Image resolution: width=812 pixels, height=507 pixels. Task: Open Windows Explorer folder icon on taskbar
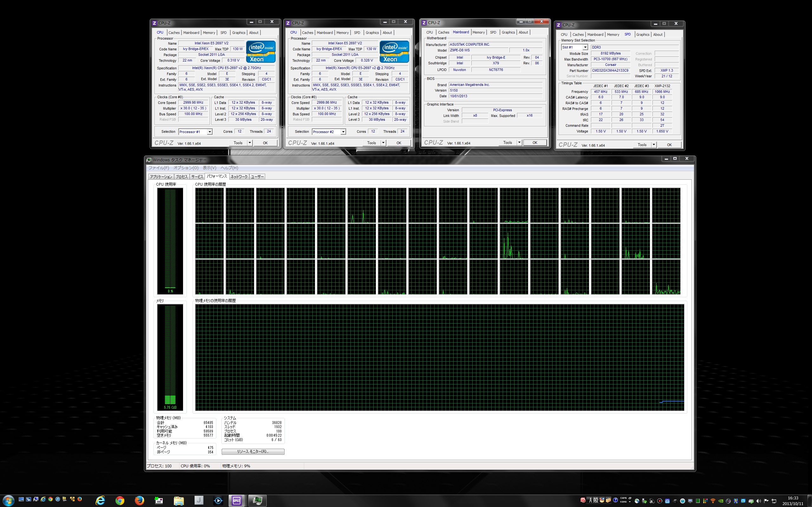179,501
